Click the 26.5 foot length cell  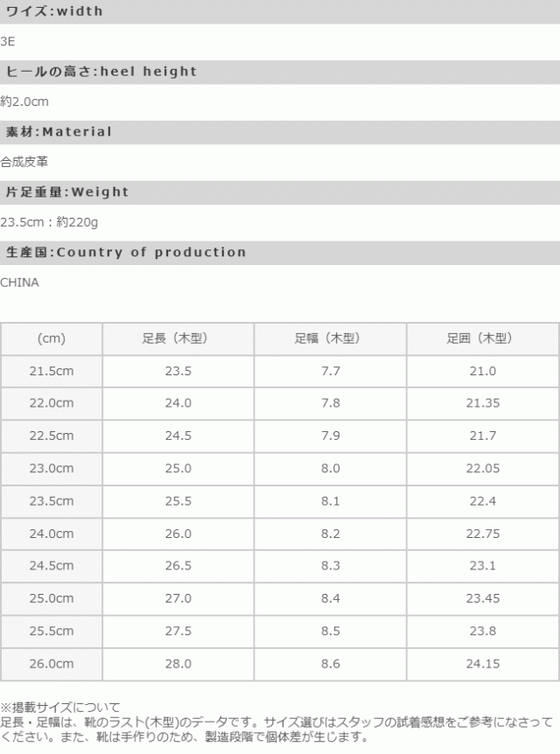coord(178,566)
